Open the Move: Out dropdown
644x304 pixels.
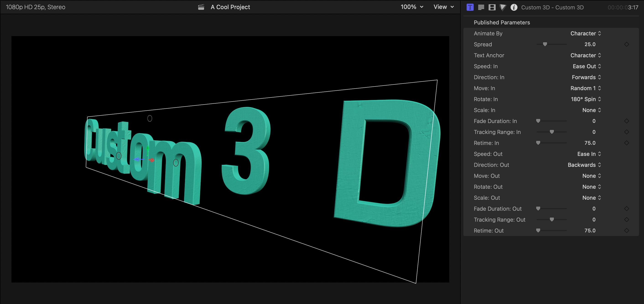pyautogui.click(x=592, y=176)
